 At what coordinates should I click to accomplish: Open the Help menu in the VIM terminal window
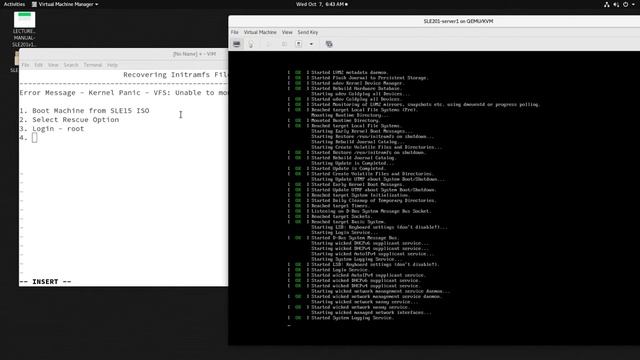point(112,65)
